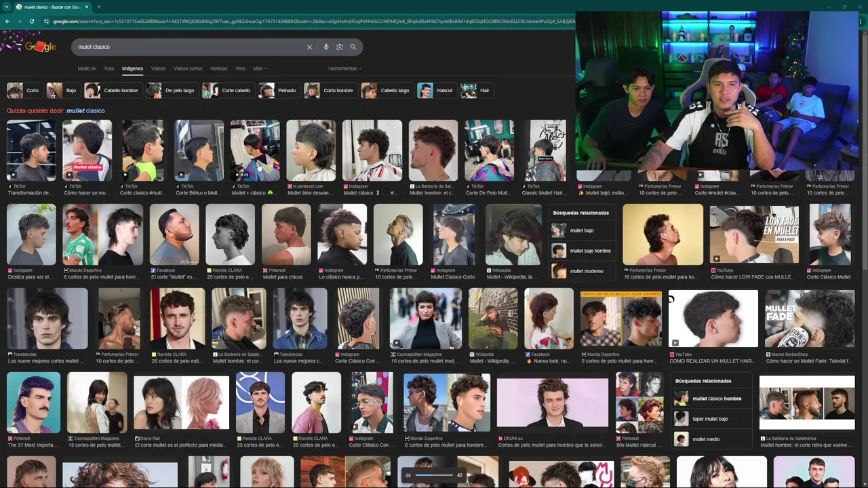868x488 pixels.
Task: Open Google Lens image search icon
Action: [340, 47]
